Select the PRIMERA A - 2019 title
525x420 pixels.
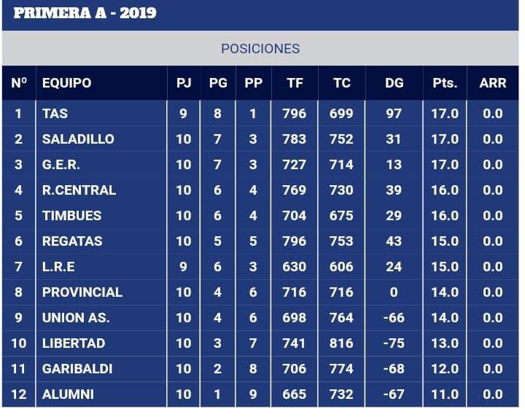coord(85,13)
